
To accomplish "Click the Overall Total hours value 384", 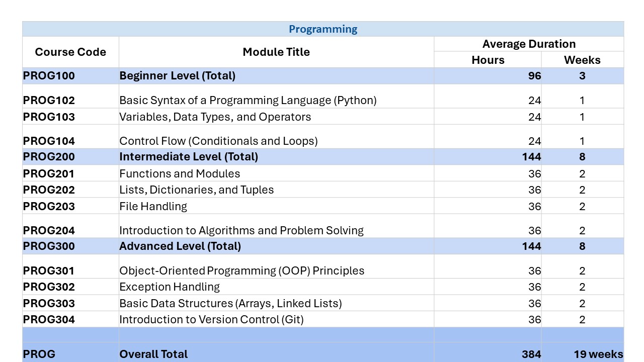I will (531, 354).
